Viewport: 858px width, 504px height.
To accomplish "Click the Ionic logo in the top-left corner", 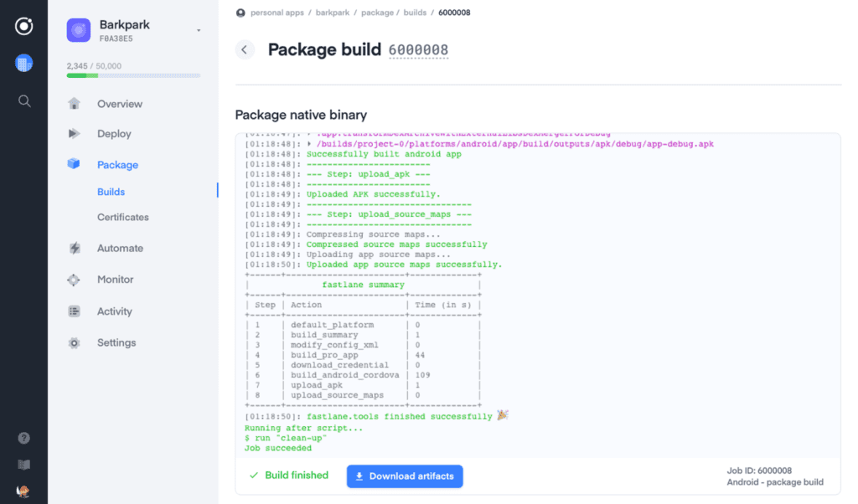I will tap(23, 25).
